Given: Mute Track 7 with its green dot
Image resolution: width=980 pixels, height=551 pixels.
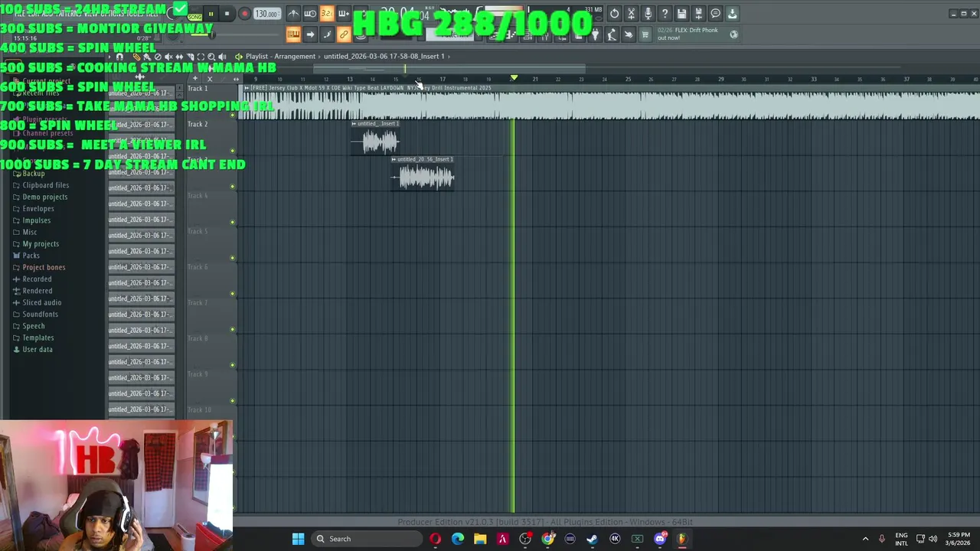Looking at the screenshot, I should [x=233, y=329].
